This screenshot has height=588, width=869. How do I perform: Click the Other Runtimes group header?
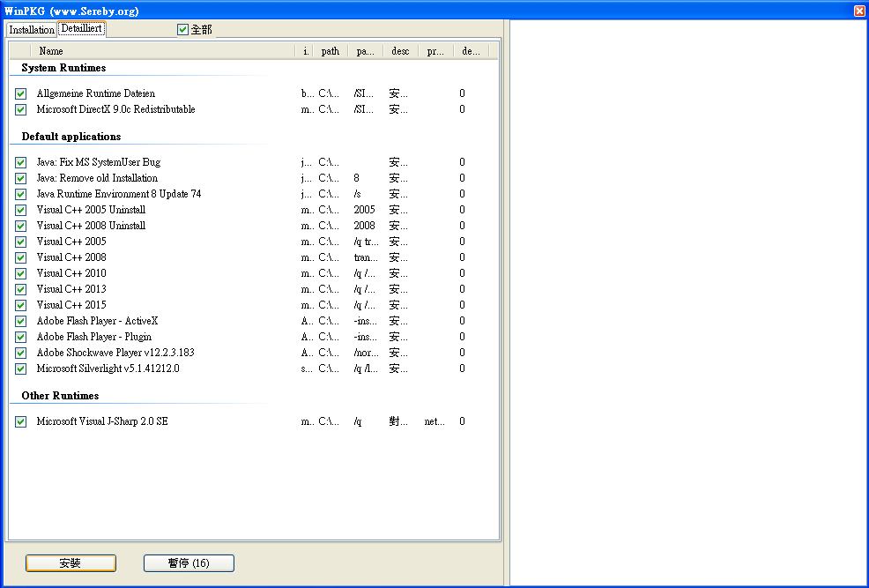click(61, 396)
